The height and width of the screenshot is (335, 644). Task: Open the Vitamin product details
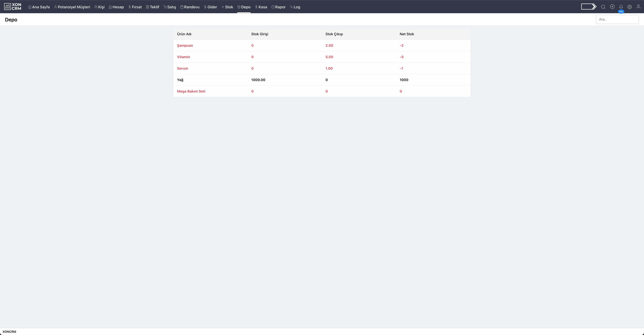click(x=184, y=57)
